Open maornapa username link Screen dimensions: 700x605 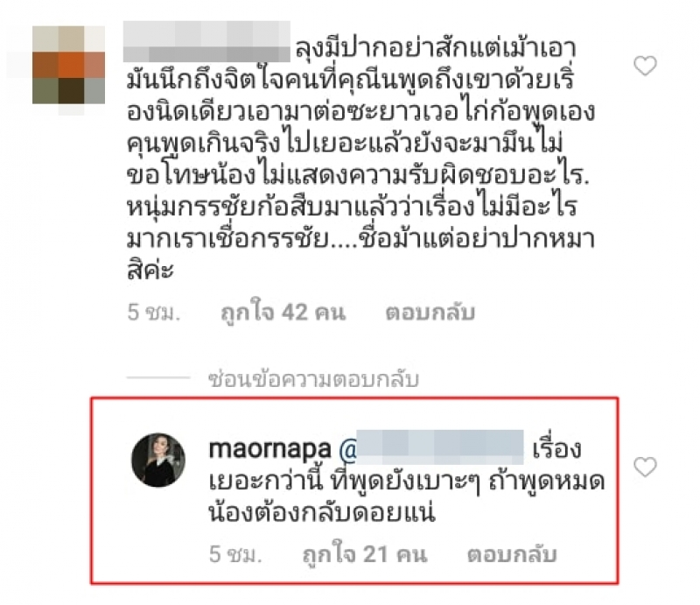(x=270, y=449)
